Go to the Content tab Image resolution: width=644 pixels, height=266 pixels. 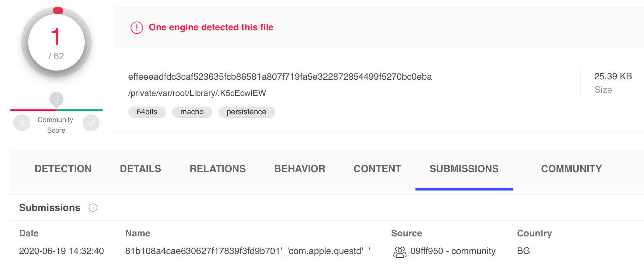coord(377,169)
